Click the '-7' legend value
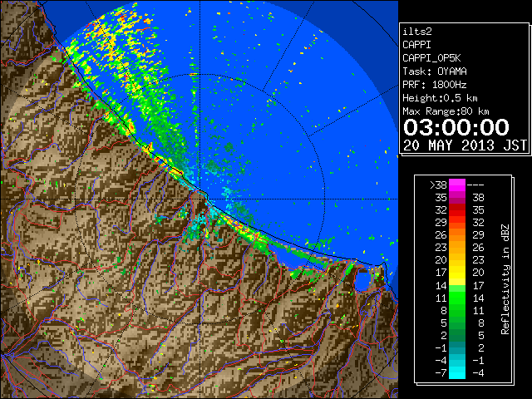 pyautogui.click(x=441, y=373)
